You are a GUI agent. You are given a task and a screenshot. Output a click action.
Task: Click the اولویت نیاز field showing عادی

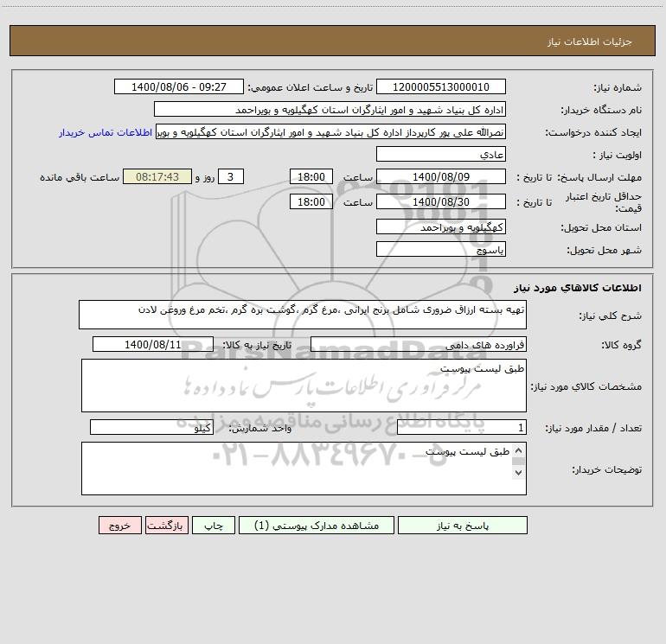pyautogui.click(x=441, y=154)
